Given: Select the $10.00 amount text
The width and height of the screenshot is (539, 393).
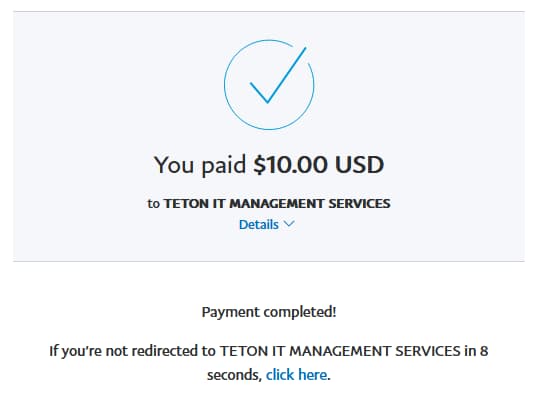Looking at the screenshot, I should pyautogui.click(x=290, y=164).
